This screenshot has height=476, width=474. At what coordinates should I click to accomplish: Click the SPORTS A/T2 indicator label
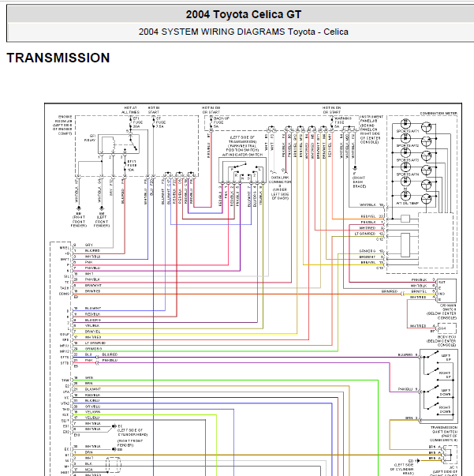pyautogui.click(x=408, y=146)
